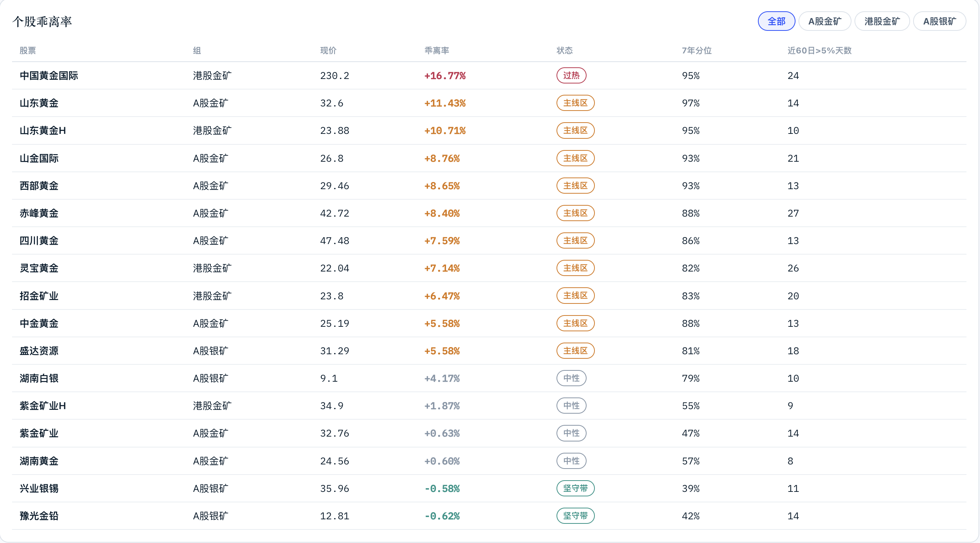Screen dimensions: 980x543
Task: Select stock name 四川黄金
Action: click(39, 241)
